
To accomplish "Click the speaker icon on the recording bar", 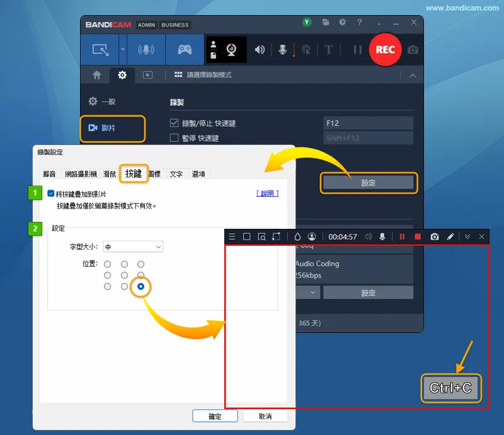I will 369,237.
